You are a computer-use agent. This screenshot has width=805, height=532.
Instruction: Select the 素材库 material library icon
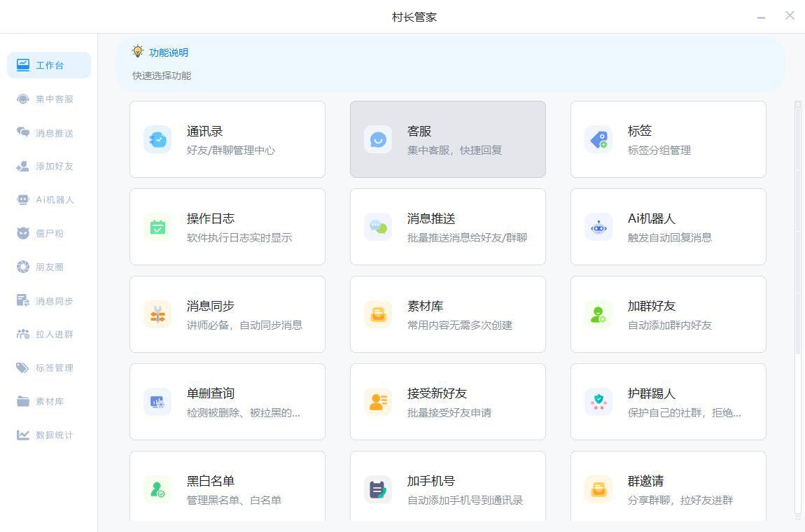378,314
